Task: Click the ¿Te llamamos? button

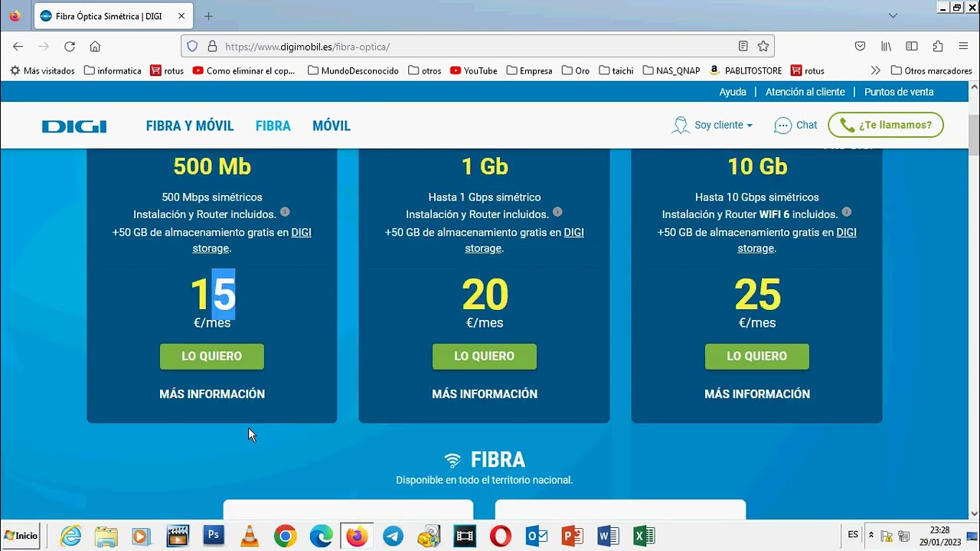Action: pyautogui.click(x=886, y=125)
